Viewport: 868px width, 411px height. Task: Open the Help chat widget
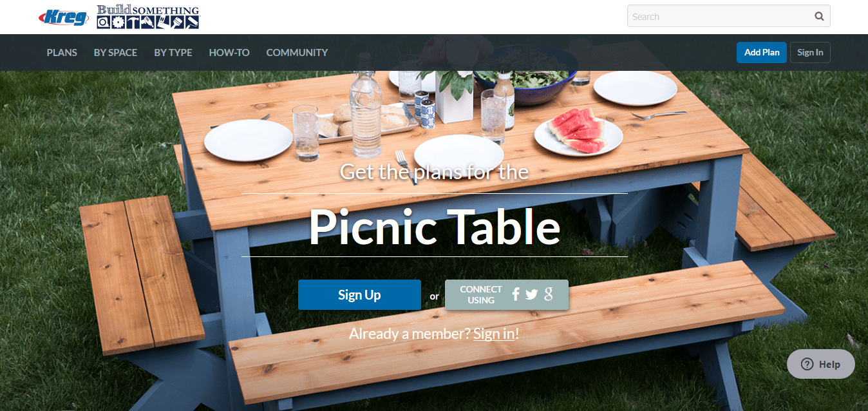(x=821, y=364)
